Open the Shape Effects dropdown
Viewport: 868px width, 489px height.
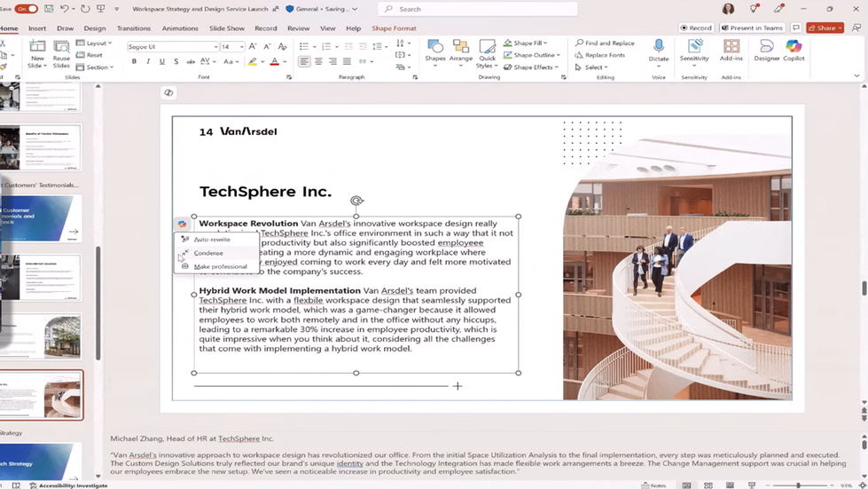coord(531,67)
